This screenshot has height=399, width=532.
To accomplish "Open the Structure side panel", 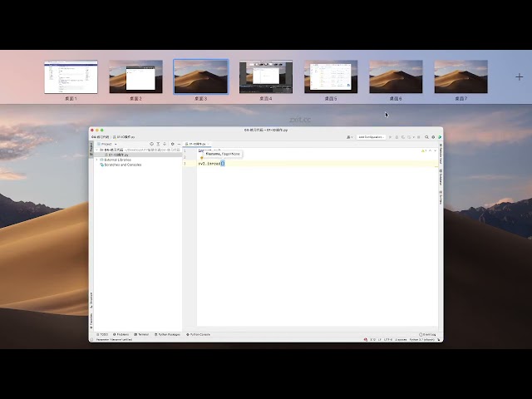I will tap(91, 297).
